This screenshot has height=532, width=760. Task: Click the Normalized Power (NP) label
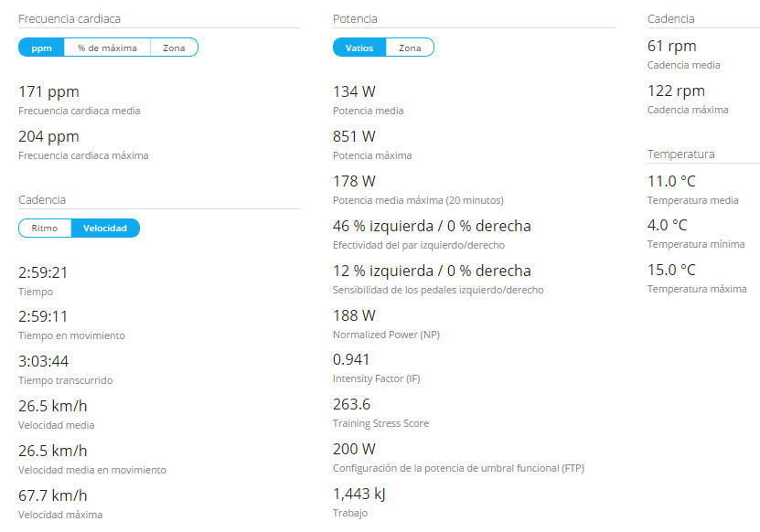(386, 335)
